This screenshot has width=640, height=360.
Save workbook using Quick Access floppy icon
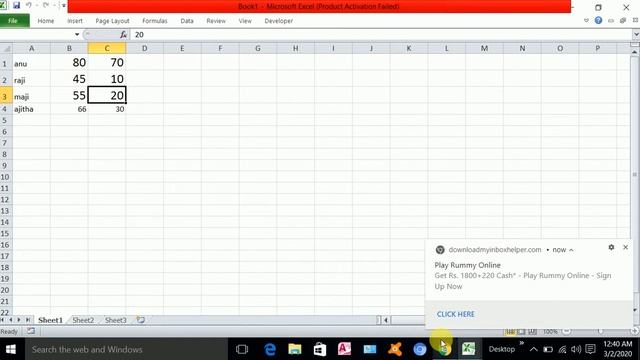(16, 5)
